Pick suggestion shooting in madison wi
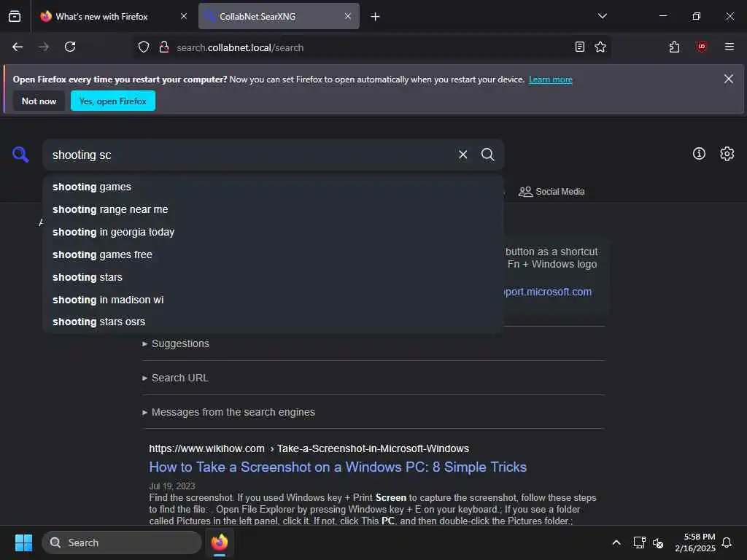Image resolution: width=747 pixels, height=560 pixels. (273, 300)
